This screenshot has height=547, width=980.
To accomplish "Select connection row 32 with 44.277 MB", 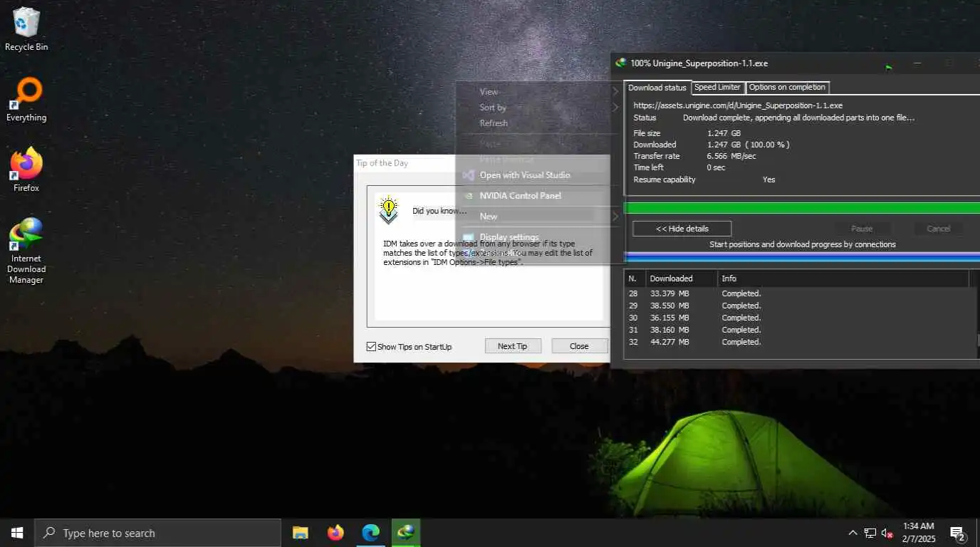I will pyautogui.click(x=797, y=342).
